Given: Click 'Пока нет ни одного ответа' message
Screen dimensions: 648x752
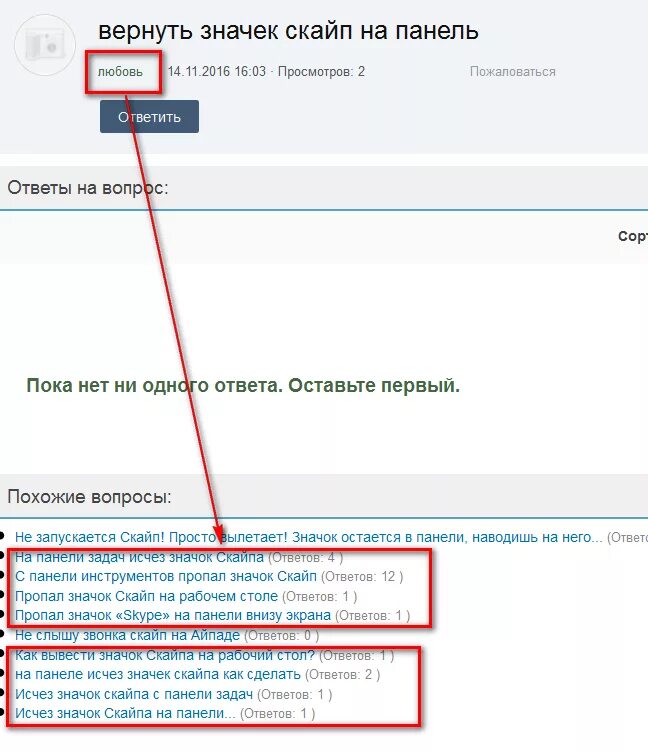Looking at the screenshot, I should [243, 385].
